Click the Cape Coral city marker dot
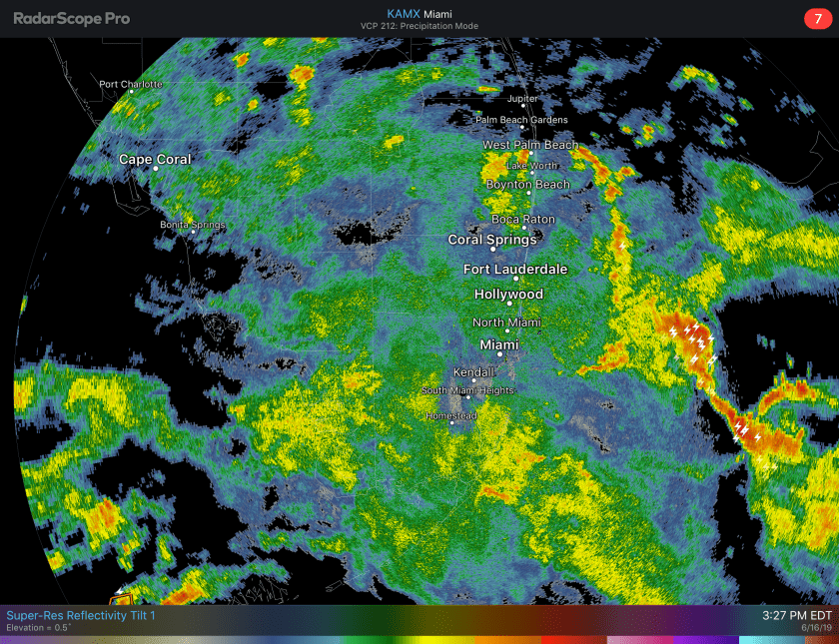 156,170
